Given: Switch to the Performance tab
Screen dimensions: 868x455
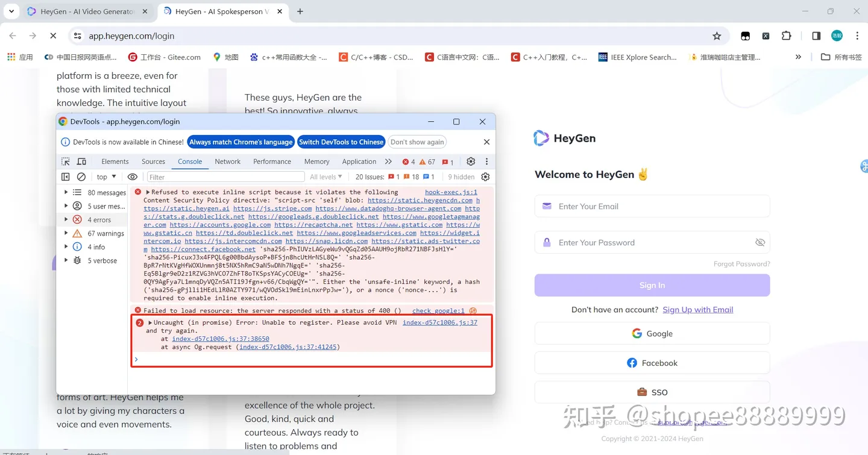Looking at the screenshot, I should point(272,162).
